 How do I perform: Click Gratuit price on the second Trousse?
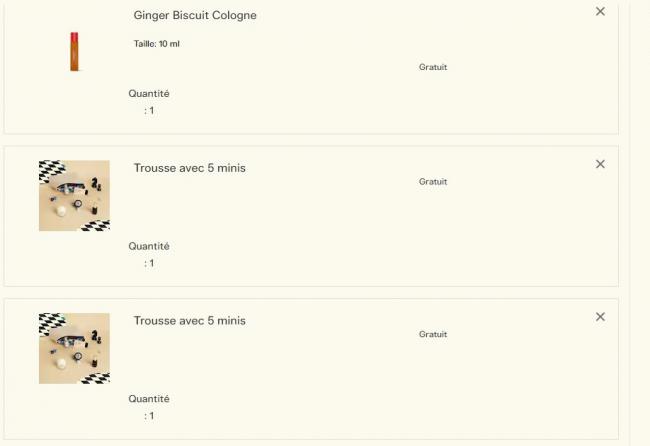433,334
